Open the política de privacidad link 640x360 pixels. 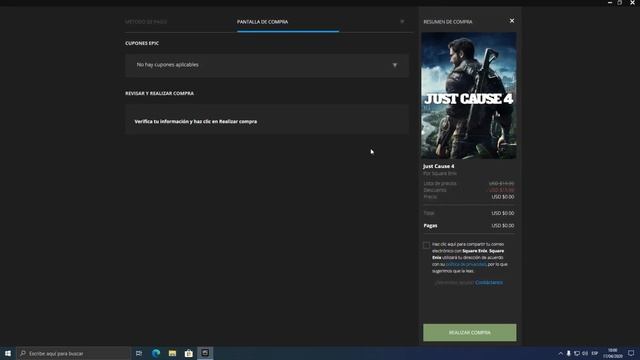[x=466, y=264]
